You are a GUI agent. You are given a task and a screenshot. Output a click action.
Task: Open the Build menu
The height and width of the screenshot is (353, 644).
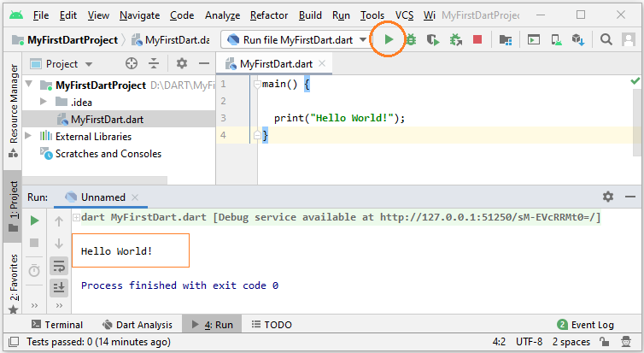(310, 15)
